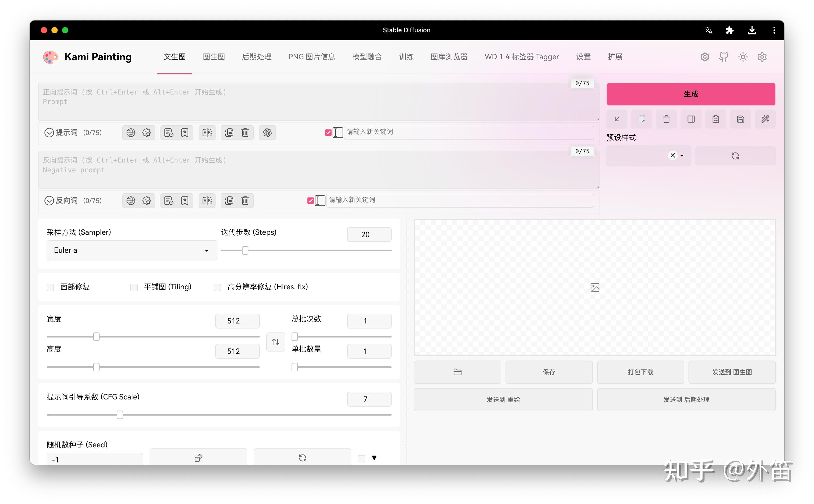Screen dimensions: 814x504
Task: Check 高分辨率修复 (Hires. fix) option
Action: pos(217,287)
